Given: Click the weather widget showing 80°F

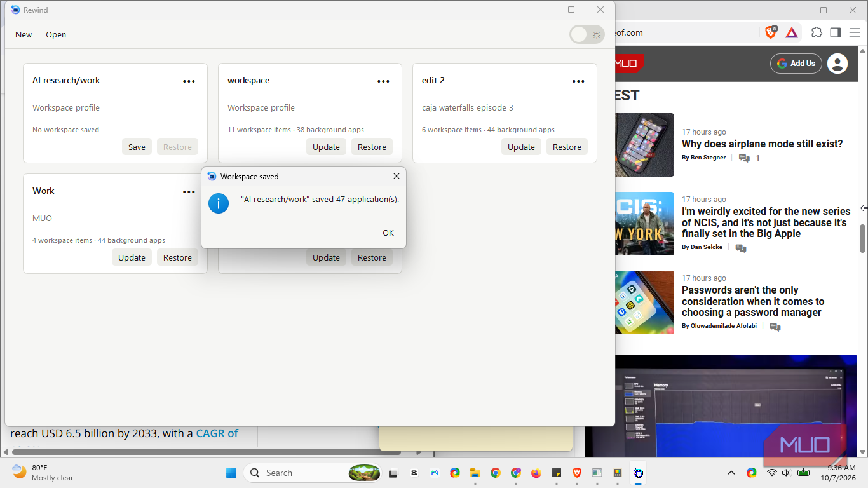Looking at the screenshot, I should coord(43,473).
